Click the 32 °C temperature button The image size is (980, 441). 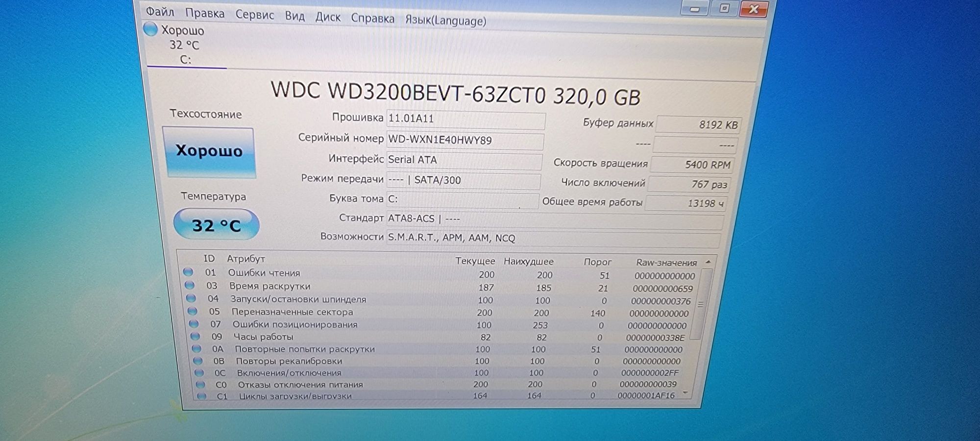pyautogui.click(x=216, y=224)
